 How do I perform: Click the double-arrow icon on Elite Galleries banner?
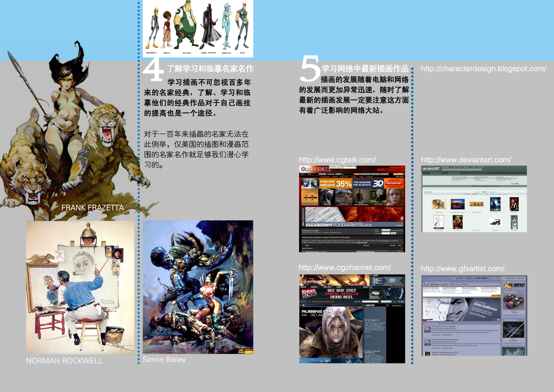click(498, 320)
